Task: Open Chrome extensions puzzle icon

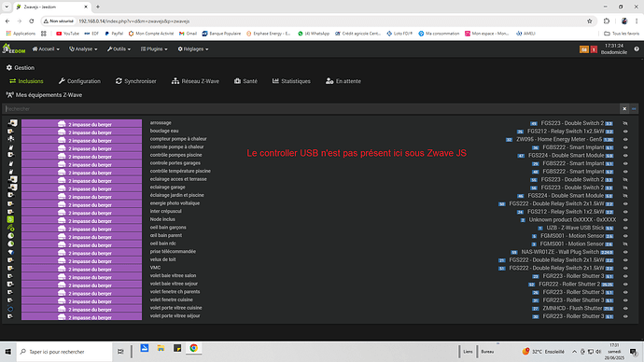Action: click(x=607, y=21)
